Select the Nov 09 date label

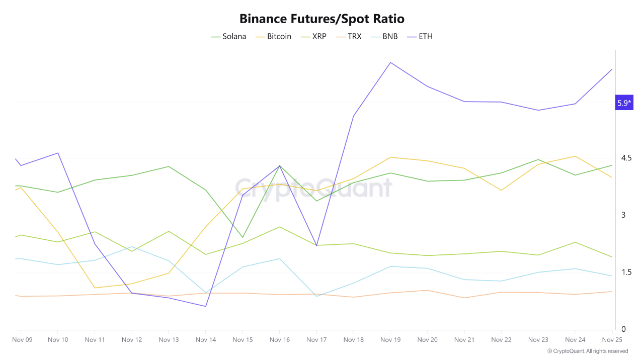click(x=22, y=340)
